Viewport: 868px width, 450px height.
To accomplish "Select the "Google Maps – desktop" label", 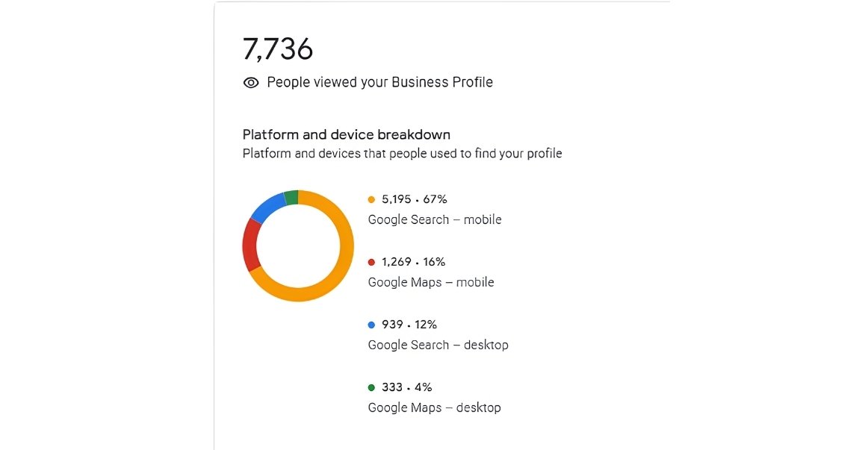I will coord(434,407).
